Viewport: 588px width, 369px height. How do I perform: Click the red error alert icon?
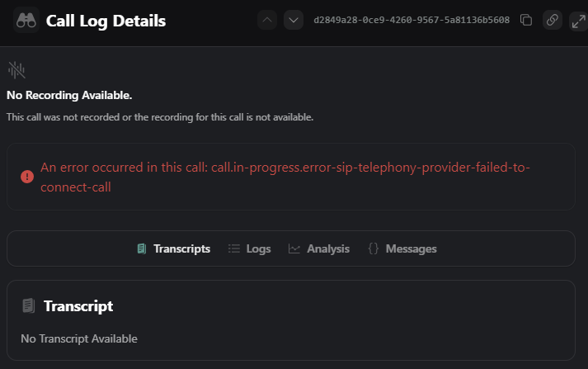click(27, 176)
